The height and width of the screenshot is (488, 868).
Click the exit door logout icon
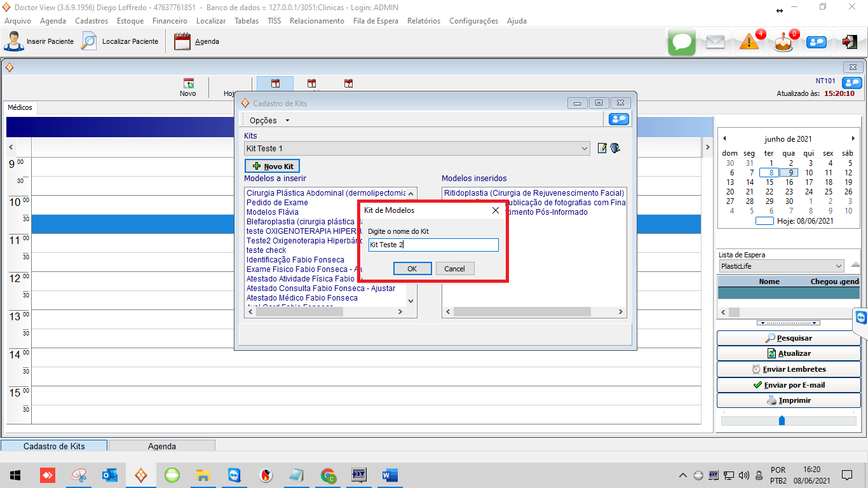point(849,42)
